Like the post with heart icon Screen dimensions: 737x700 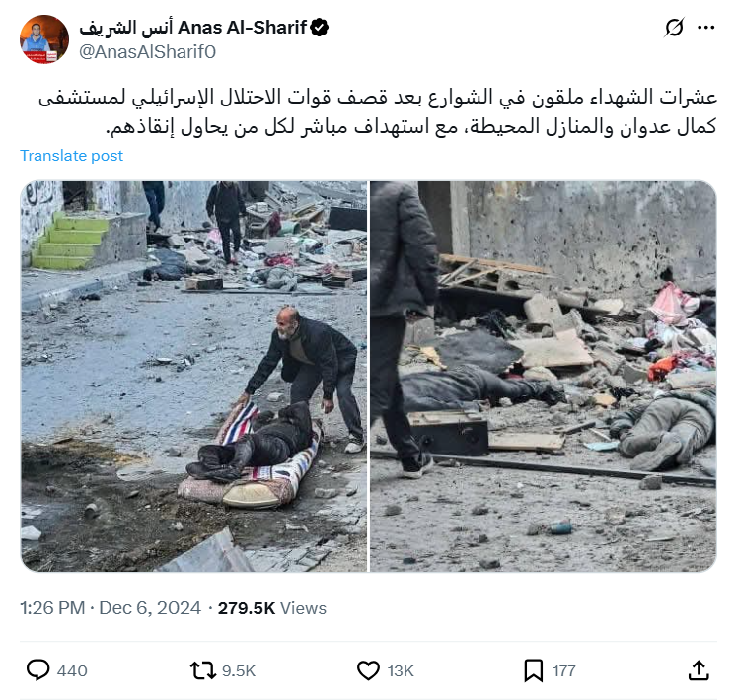368,670
